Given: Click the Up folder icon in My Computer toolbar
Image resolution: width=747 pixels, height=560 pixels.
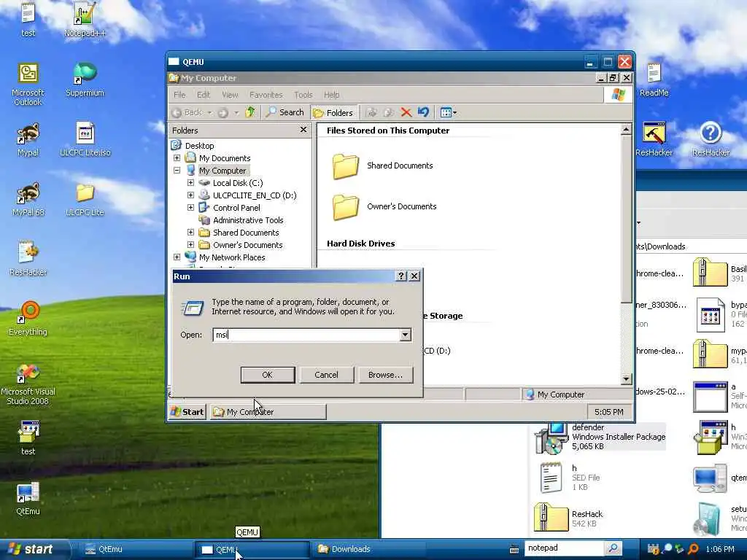Looking at the screenshot, I should (250, 112).
